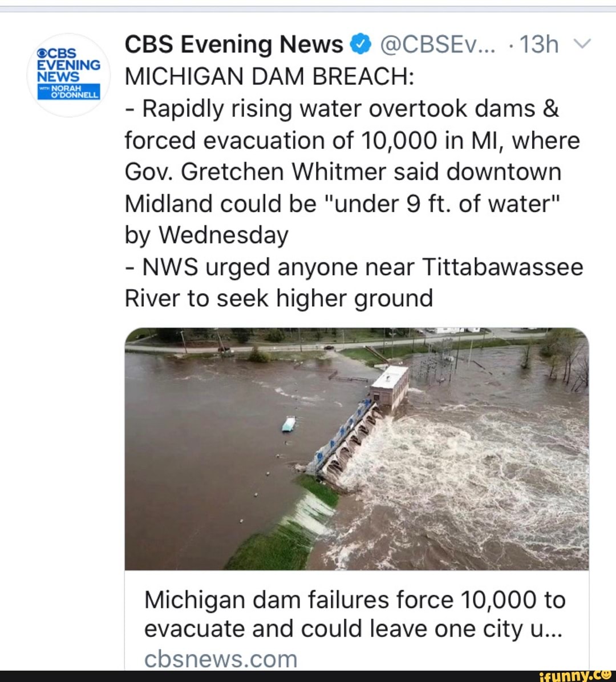The height and width of the screenshot is (682, 616).
Task: Open the cbsnews.com link
Action: coord(221,657)
